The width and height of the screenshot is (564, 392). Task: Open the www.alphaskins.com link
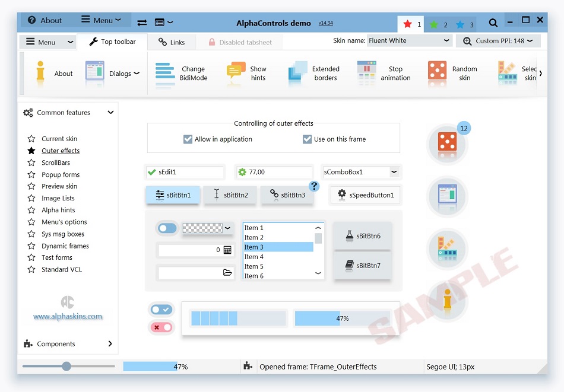click(x=68, y=317)
